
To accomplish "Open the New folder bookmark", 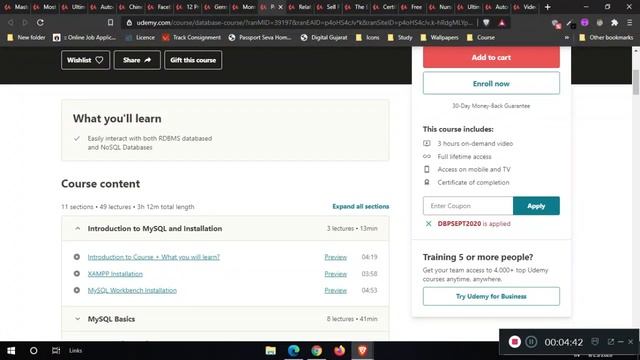I will (27, 37).
